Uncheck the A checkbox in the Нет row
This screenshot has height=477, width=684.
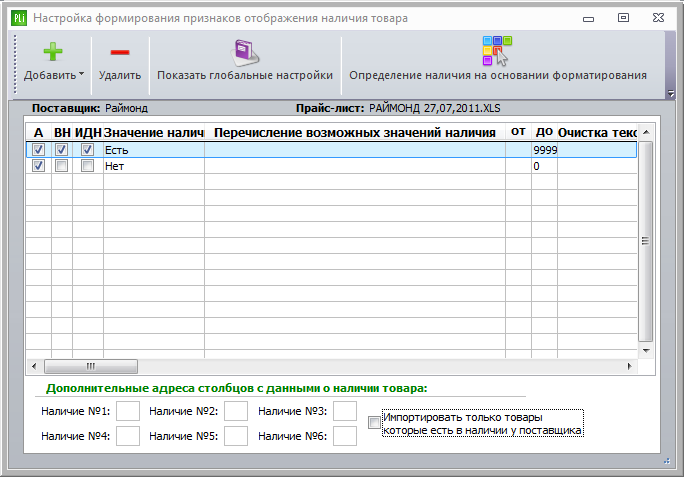click(38, 166)
